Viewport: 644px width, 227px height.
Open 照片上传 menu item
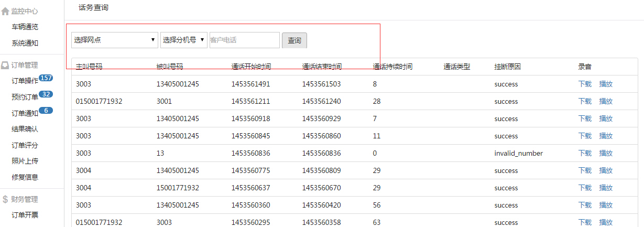pos(25,161)
